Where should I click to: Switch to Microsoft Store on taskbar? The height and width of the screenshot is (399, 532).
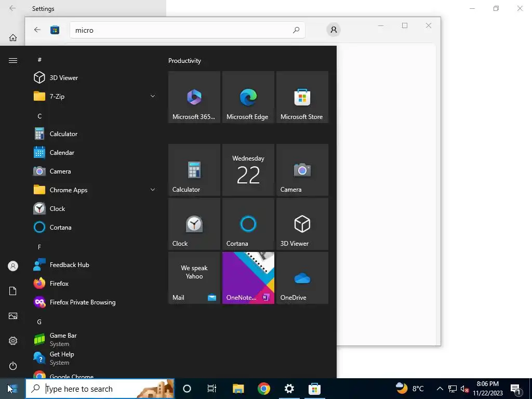[314, 389]
